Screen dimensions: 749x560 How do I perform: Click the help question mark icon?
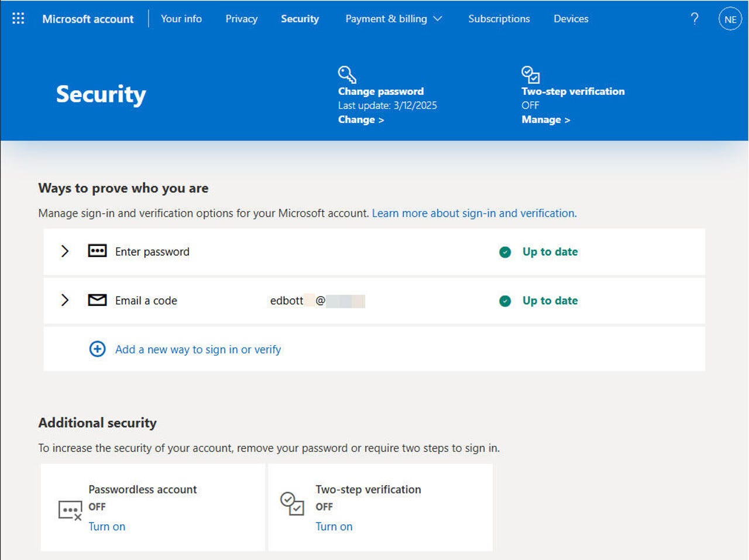click(x=695, y=19)
